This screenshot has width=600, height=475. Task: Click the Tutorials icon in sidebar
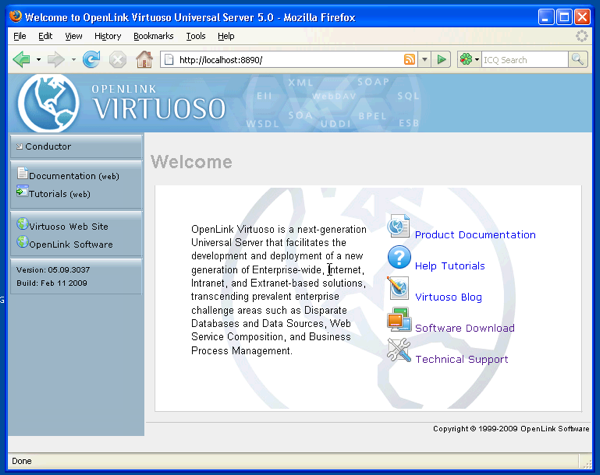[22, 191]
